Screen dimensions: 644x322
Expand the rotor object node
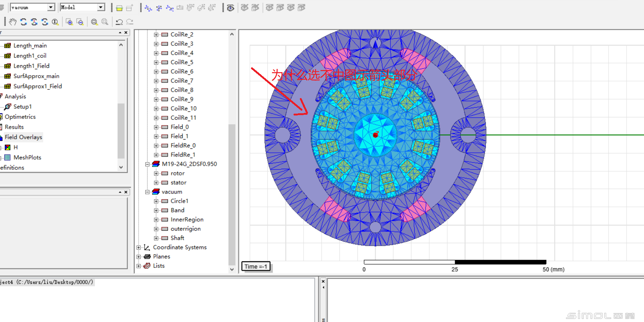coord(156,173)
